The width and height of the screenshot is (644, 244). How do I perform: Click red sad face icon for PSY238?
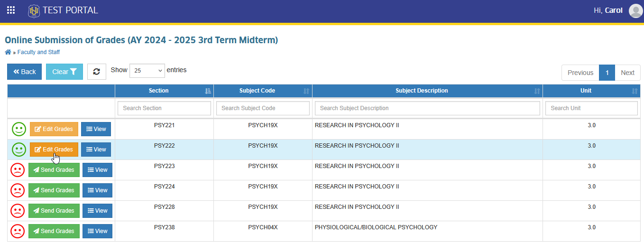coord(18,231)
